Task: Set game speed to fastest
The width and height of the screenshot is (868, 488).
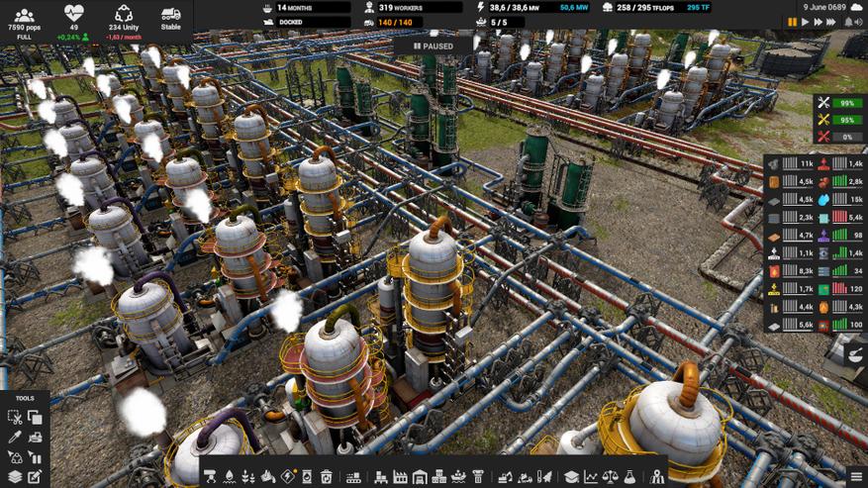Action: click(831, 22)
